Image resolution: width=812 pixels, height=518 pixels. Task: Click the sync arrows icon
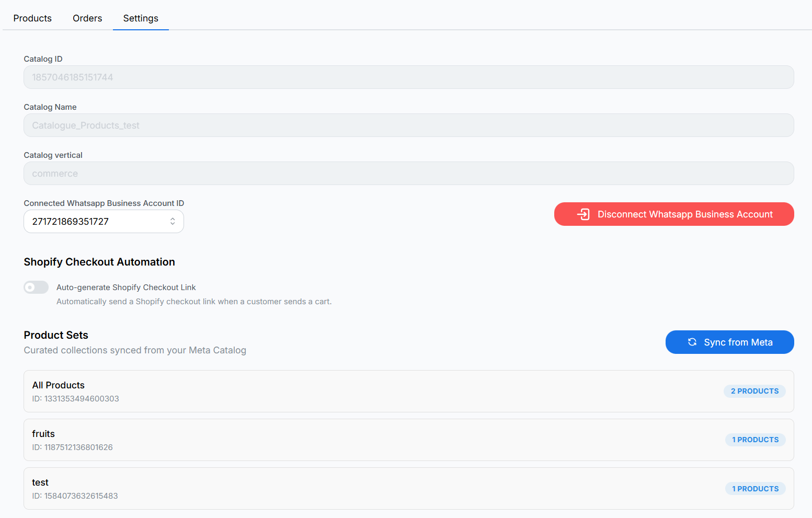click(x=692, y=342)
